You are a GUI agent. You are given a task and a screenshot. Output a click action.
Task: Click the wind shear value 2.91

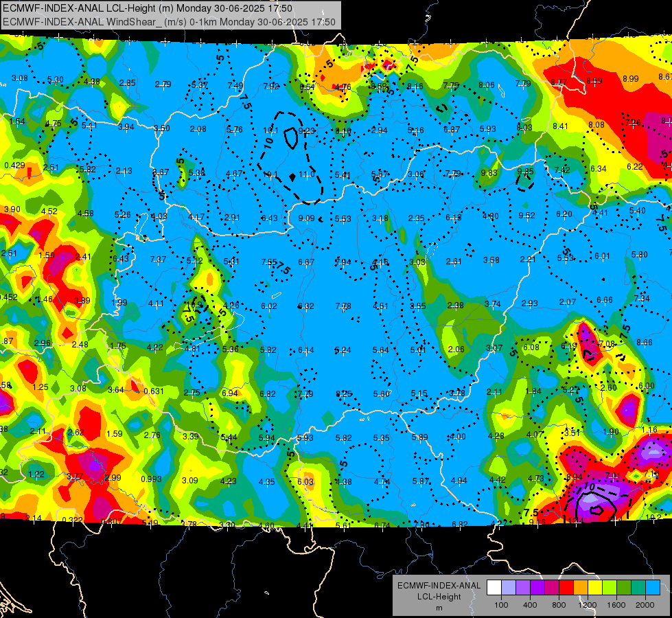pos(232,218)
